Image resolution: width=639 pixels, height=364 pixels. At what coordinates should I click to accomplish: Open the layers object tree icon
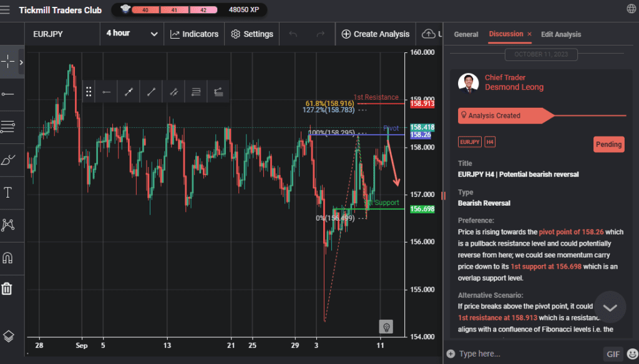(9, 336)
